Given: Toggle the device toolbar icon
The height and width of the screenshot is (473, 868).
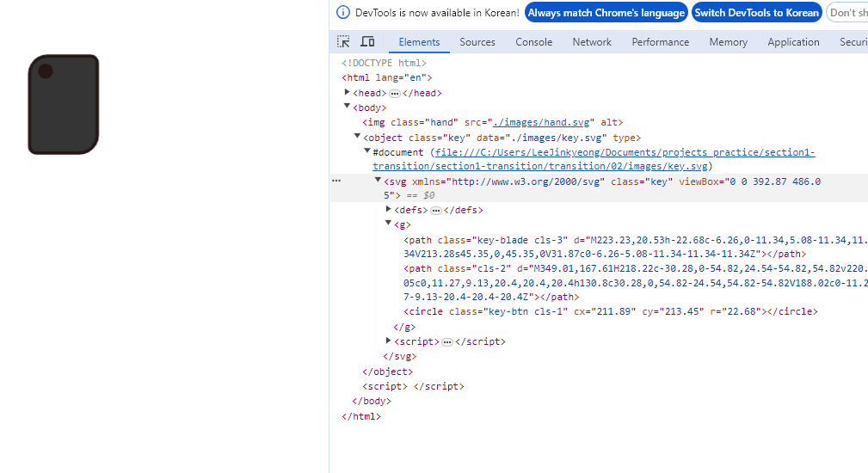Looking at the screenshot, I should coord(367,41).
